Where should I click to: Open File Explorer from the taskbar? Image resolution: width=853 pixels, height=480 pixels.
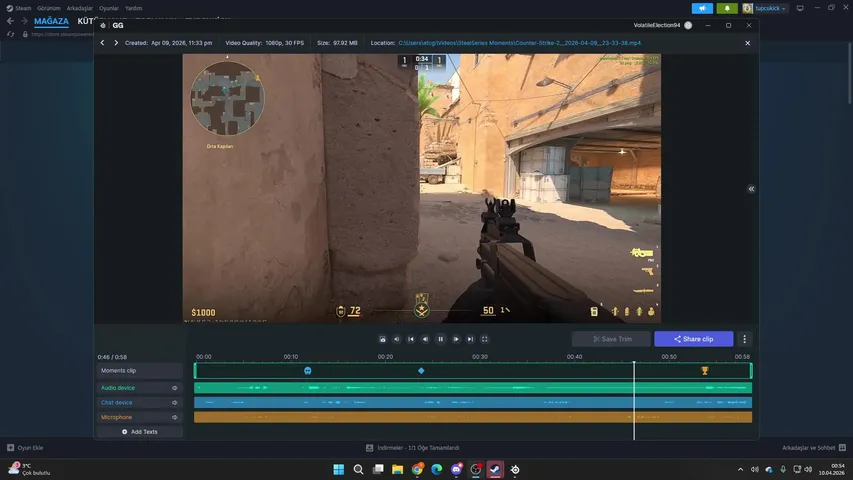coord(398,469)
